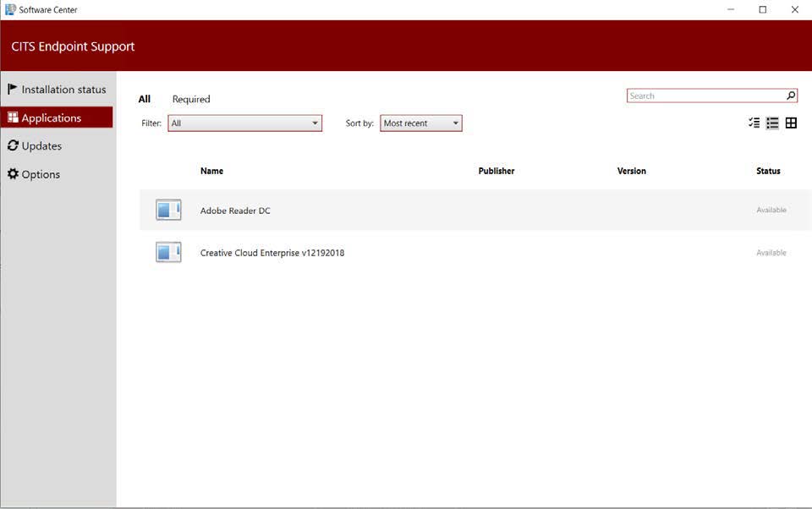Sort by the Status column header

768,171
